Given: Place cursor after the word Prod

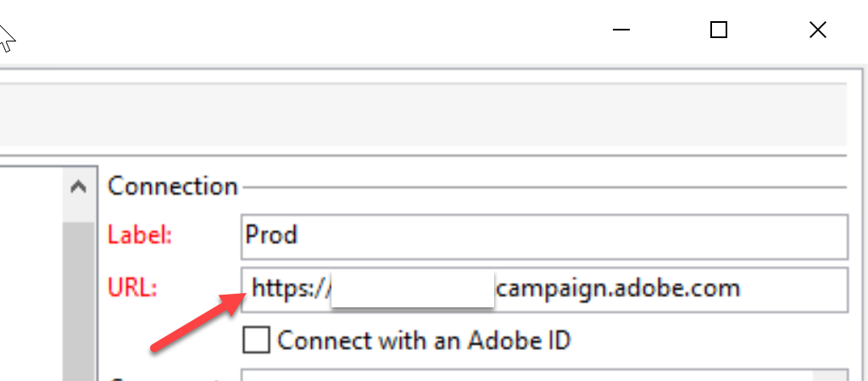Looking at the screenshot, I should pos(299,235).
